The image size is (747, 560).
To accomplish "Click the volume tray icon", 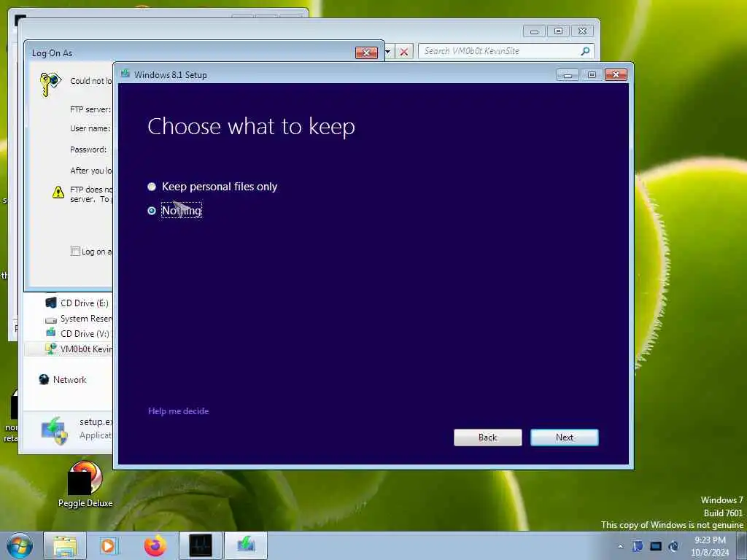I will tap(673, 546).
